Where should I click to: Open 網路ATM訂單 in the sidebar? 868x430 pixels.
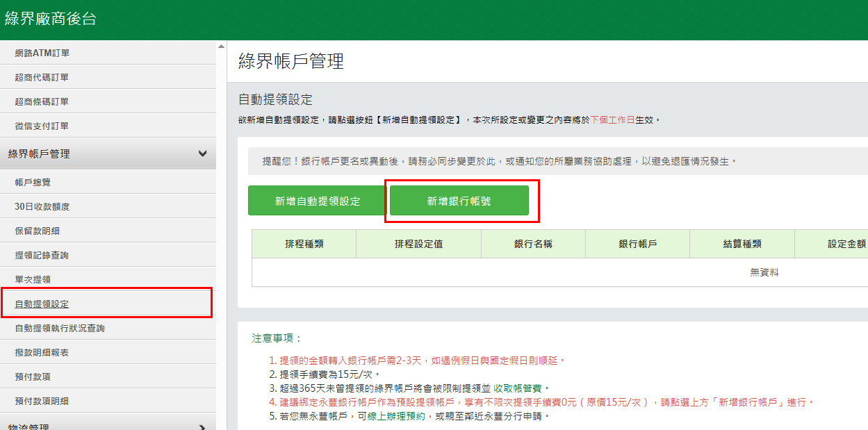point(108,53)
